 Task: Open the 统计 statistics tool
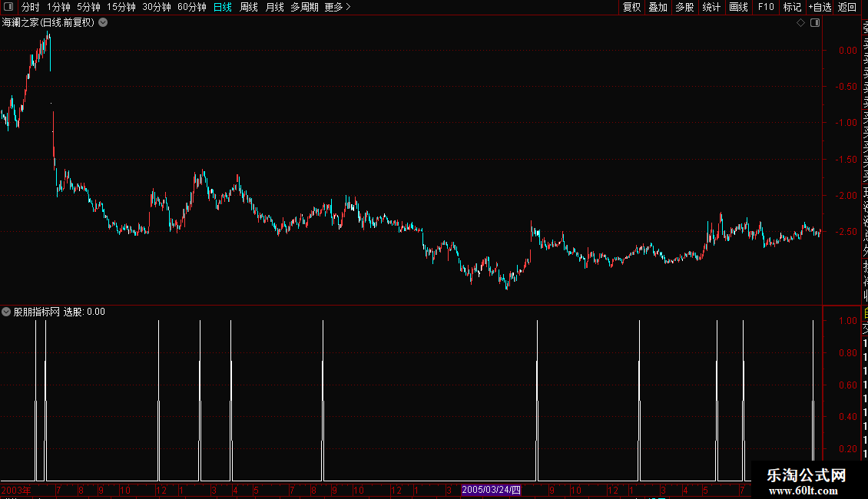711,7
